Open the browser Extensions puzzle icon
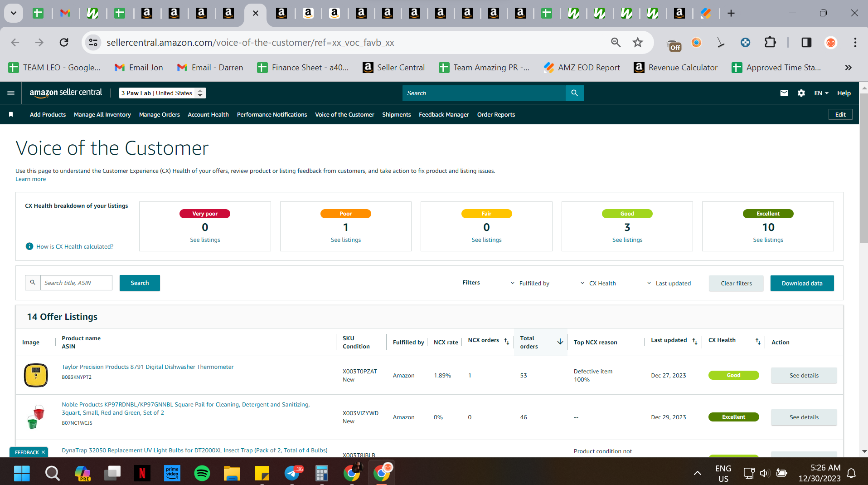The width and height of the screenshot is (868, 485). (770, 43)
